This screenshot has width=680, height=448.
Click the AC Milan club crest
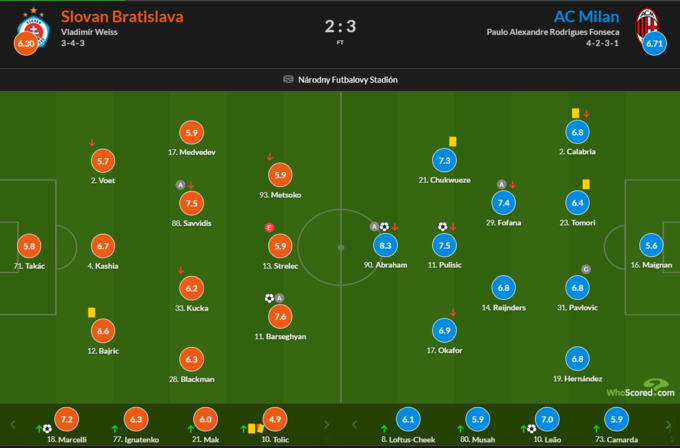(x=653, y=23)
